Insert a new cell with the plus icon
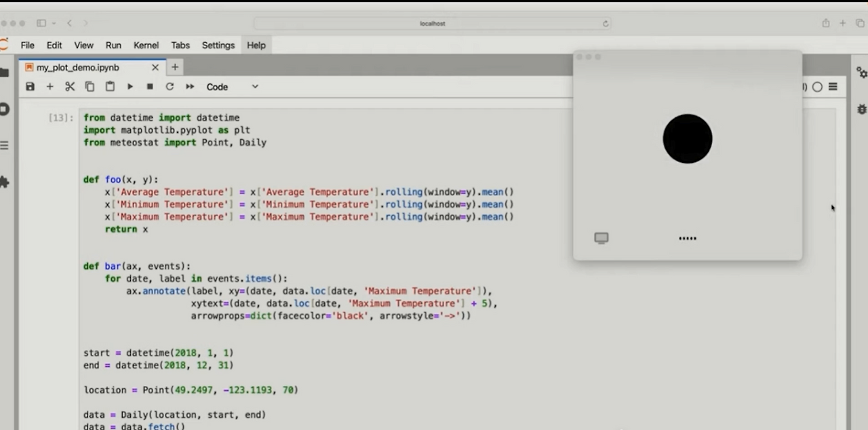Image resolution: width=868 pixels, height=430 pixels. [50, 87]
